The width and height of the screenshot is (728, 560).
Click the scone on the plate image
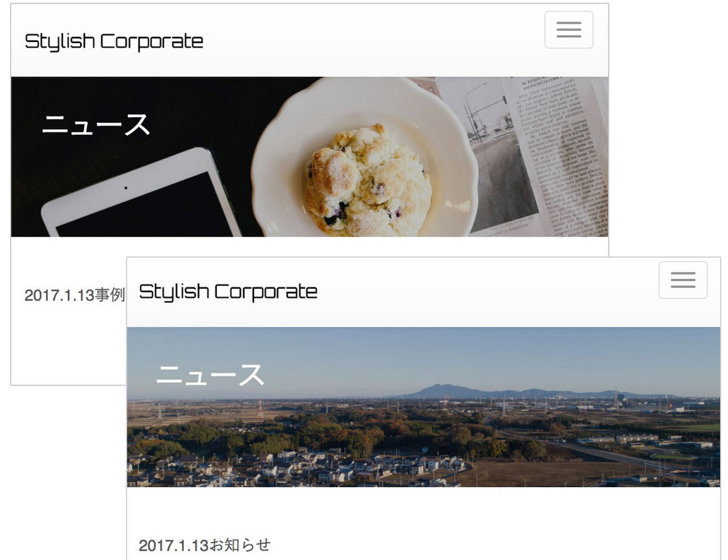(368, 182)
